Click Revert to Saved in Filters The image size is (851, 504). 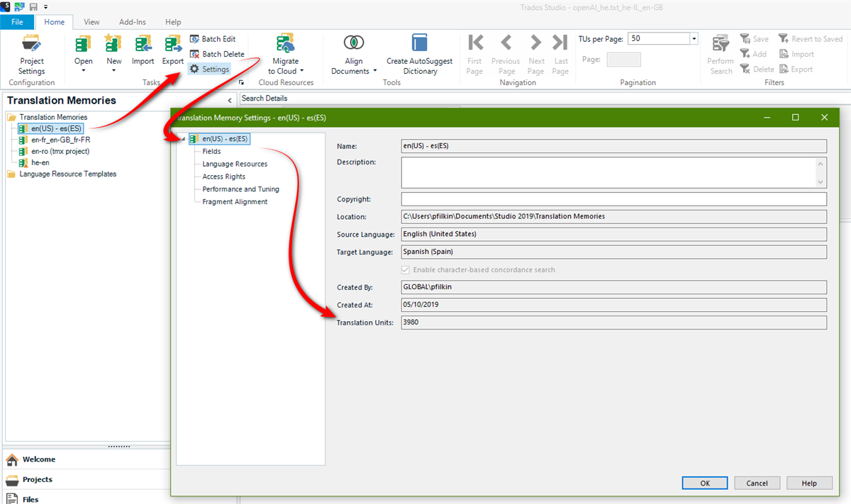(811, 39)
